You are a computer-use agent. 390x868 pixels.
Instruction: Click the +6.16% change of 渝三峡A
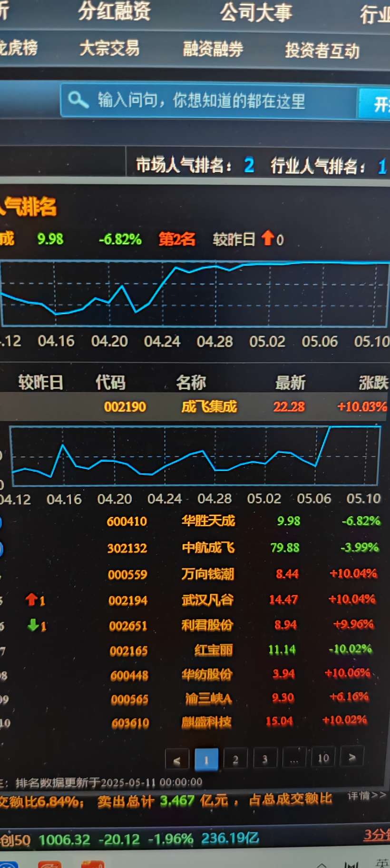pyautogui.click(x=349, y=697)
